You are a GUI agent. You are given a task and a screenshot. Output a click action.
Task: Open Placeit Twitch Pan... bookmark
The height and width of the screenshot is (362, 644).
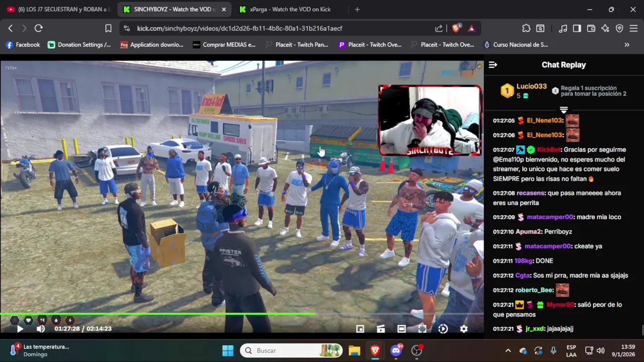pos(296,45)
